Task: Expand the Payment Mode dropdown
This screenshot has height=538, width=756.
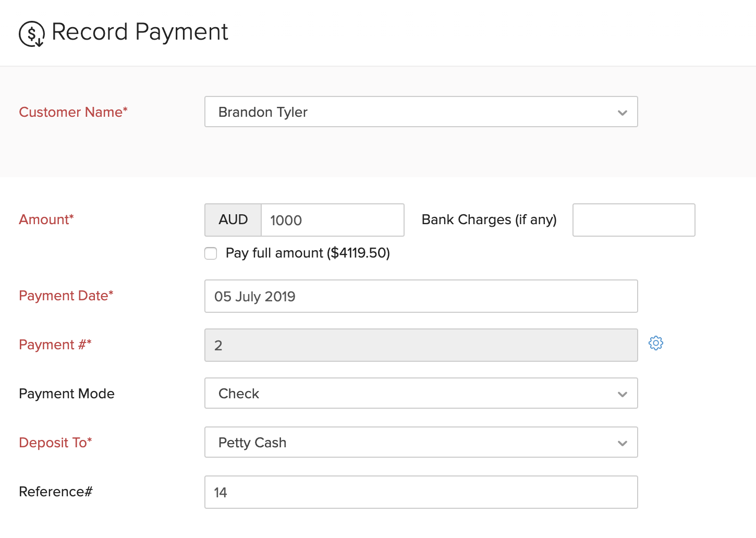Action: [x=421, y=394]
